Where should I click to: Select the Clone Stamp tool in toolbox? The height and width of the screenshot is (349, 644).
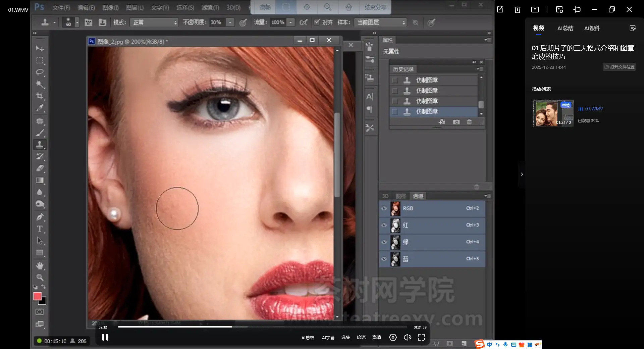[40, 145]
